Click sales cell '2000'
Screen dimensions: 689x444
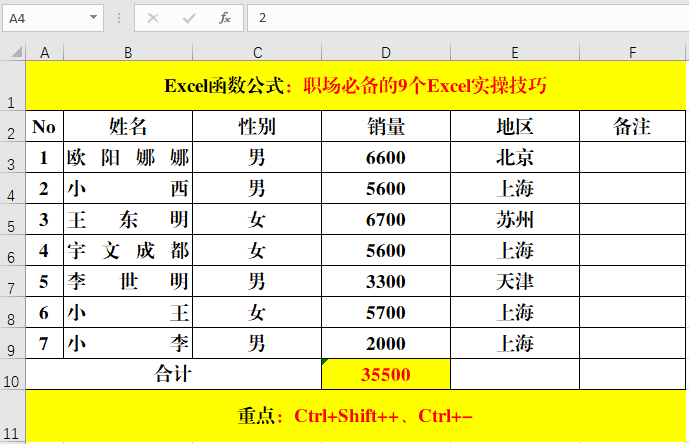click(x=386, y=343)
